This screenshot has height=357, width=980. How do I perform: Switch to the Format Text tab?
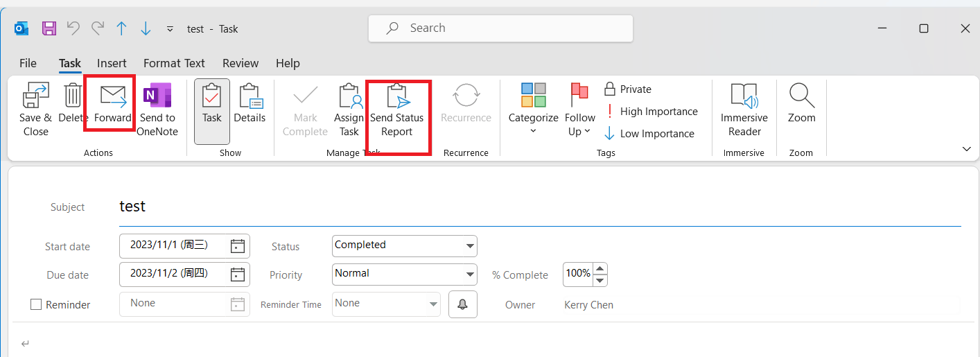pos(174,63)
